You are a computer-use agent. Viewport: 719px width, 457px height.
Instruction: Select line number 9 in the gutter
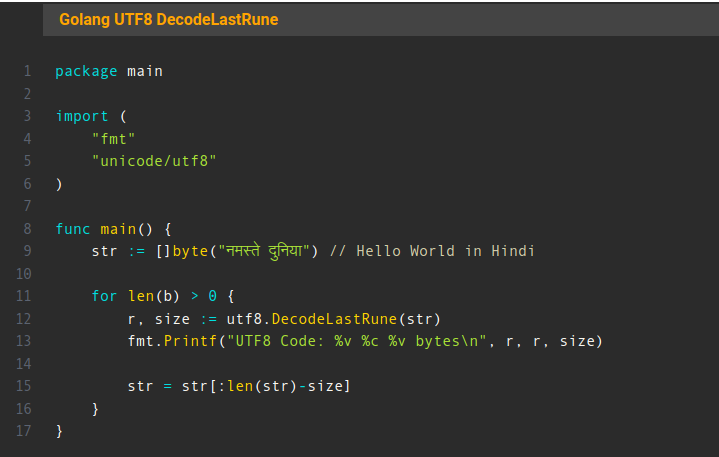(x=27, y=250)
